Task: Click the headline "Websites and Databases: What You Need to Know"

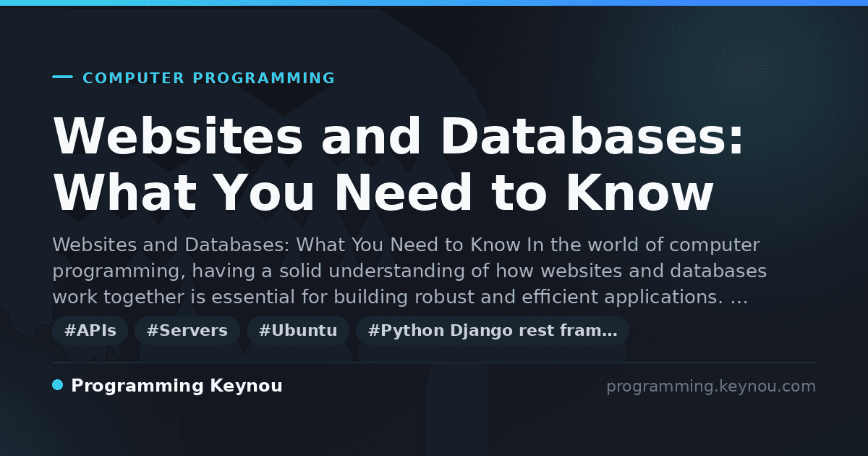Action: pos(399,164)
